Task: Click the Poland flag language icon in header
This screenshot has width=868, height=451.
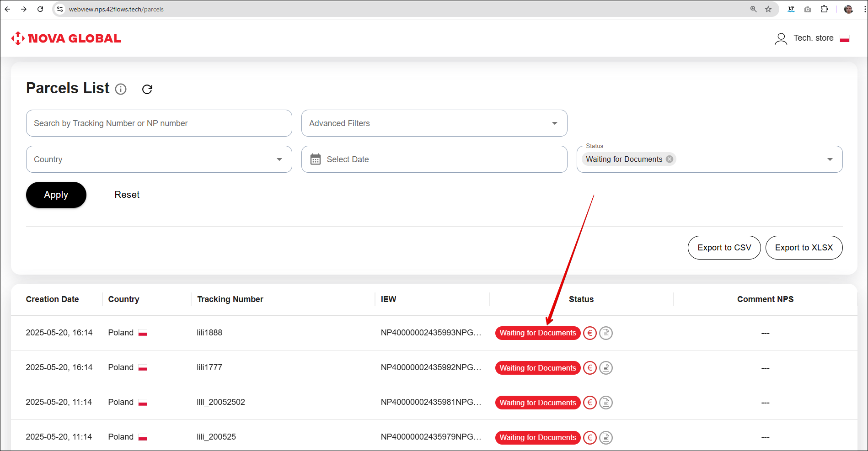Action: pyautogui.click(x=845, y=38)
